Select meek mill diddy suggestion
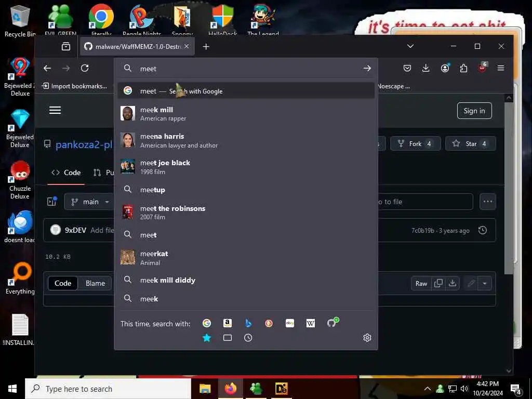This screenshot has height=399, width=532. [x=246, y=280]
